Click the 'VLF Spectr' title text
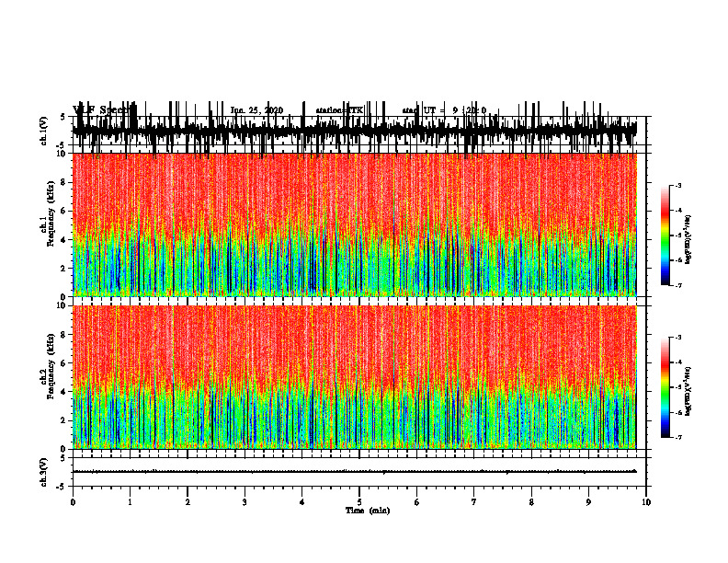 point(101,110)
